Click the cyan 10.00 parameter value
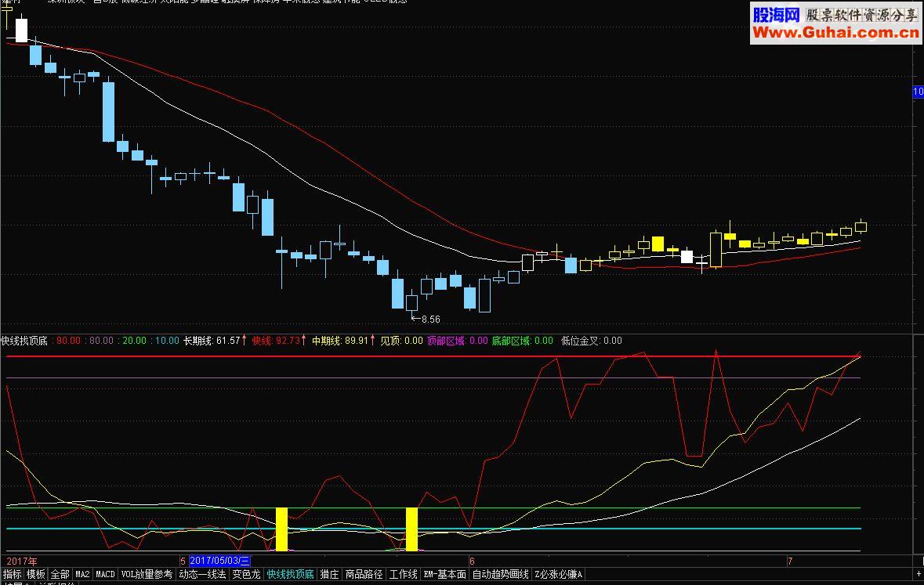The image size is (924, 585). (168, 341)
